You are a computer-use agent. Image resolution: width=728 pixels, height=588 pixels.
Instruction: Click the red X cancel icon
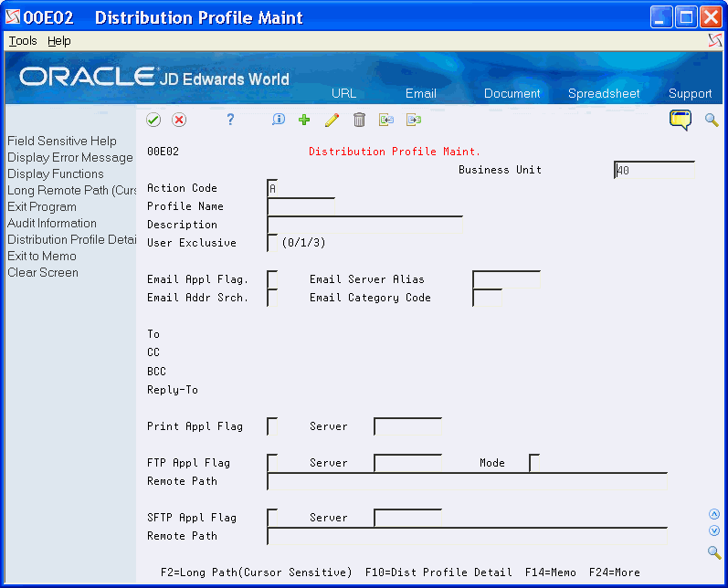tap(179, 121)
